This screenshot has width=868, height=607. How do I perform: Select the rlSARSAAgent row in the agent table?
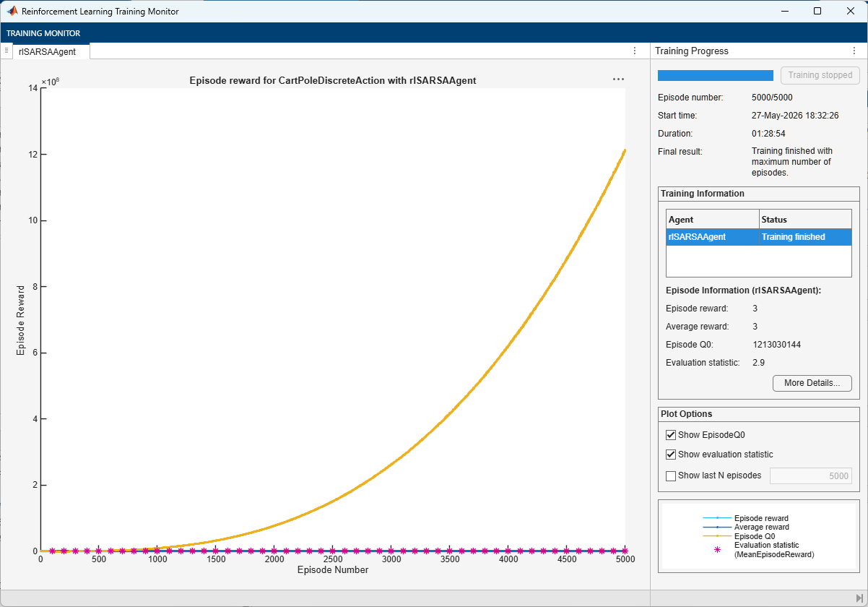pos(759,237)
